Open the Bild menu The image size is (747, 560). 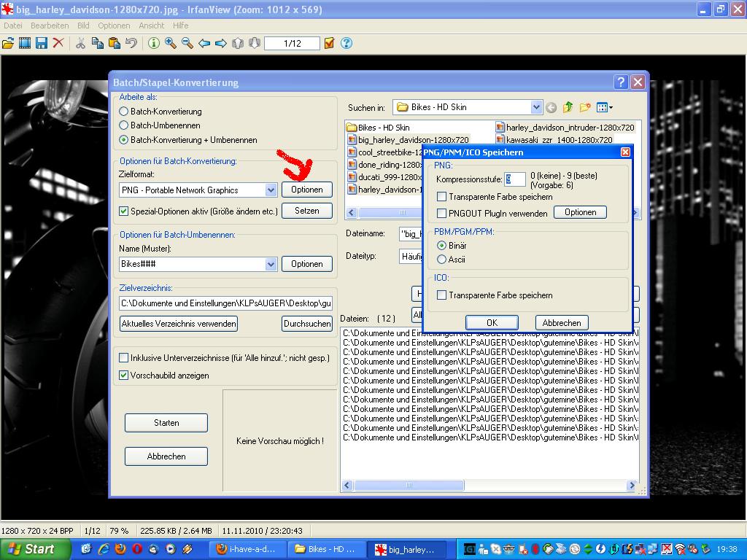click(83, 26)
